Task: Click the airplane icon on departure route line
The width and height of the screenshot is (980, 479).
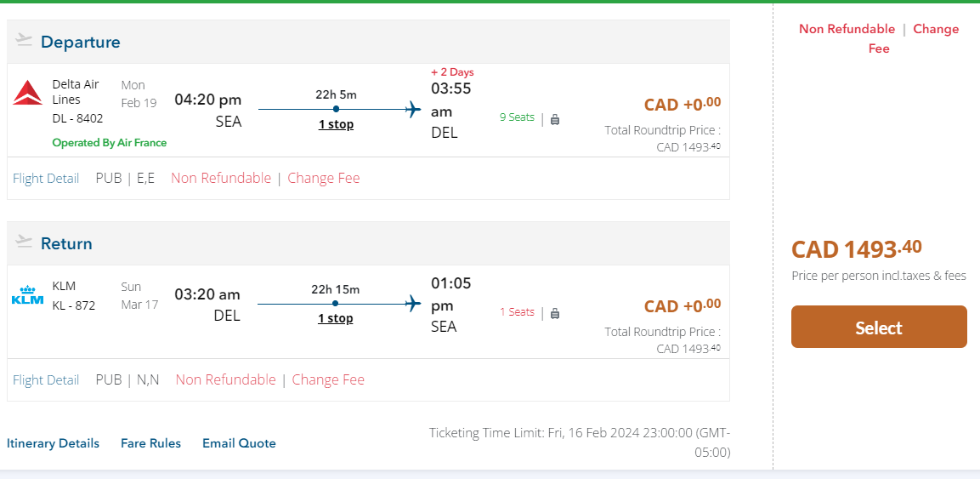Action: coord(414,109)
